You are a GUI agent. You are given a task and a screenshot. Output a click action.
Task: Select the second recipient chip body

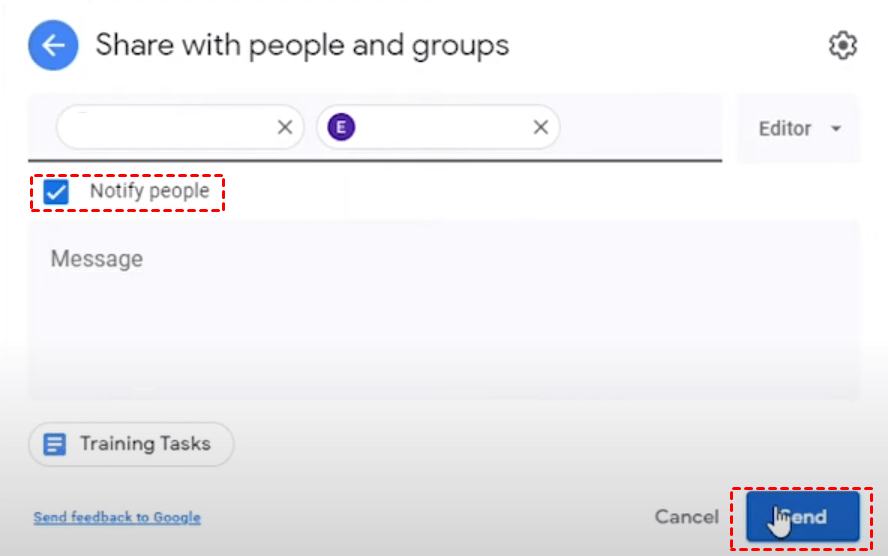(x=440, y=127)
